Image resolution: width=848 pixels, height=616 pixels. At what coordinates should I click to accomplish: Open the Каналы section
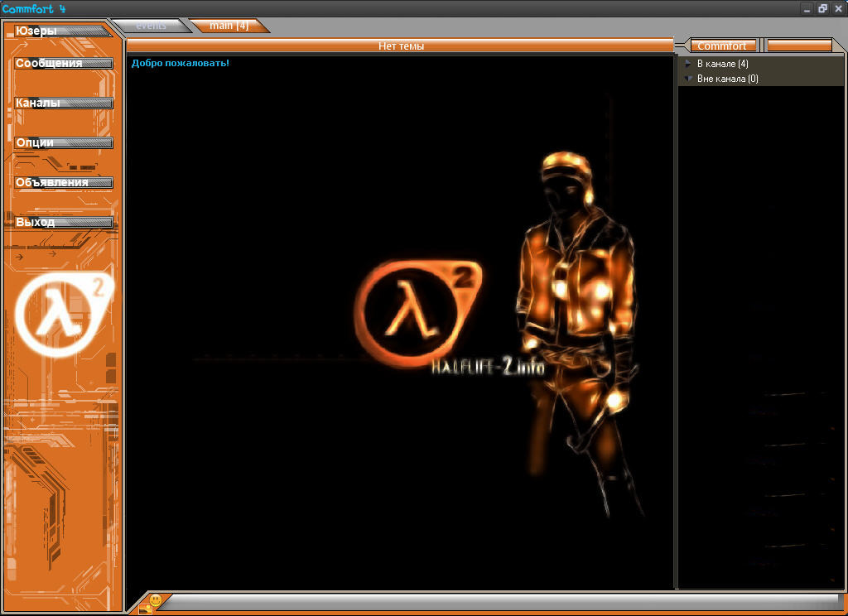(63, 103)
